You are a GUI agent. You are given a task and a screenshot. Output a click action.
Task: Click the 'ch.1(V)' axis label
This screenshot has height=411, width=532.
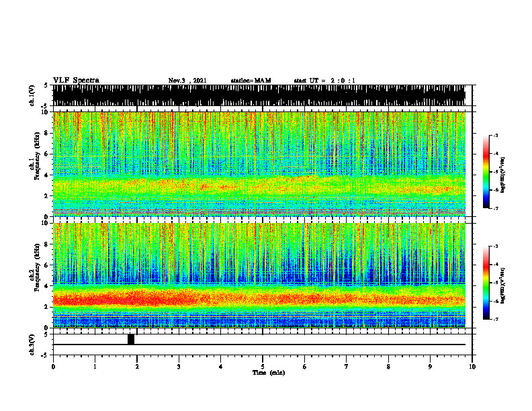(x=32, y=95)
